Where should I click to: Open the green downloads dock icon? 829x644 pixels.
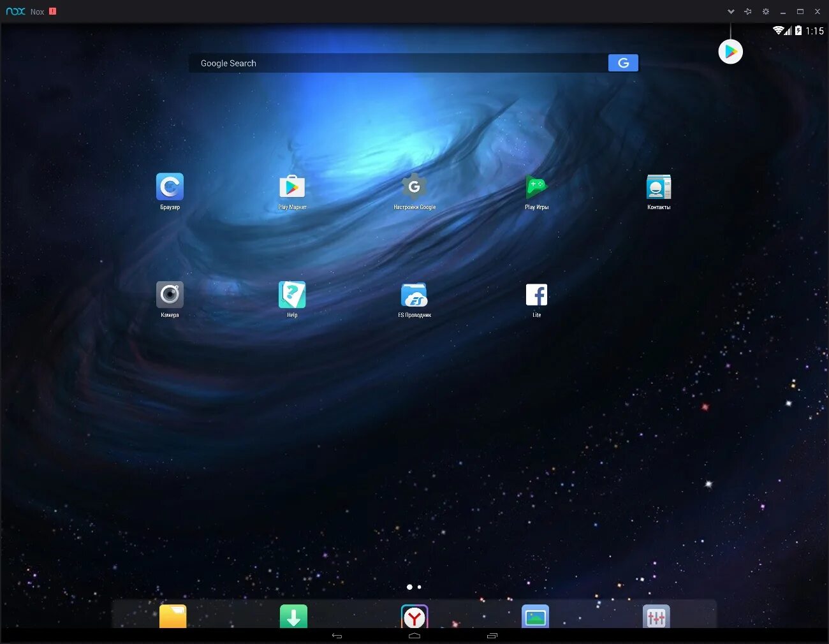click(293, 616)
